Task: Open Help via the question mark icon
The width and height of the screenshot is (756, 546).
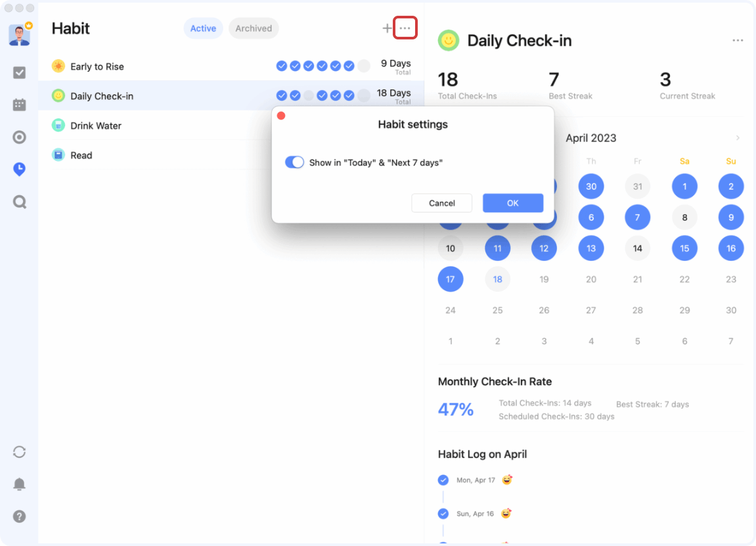Action: [19, 516]
